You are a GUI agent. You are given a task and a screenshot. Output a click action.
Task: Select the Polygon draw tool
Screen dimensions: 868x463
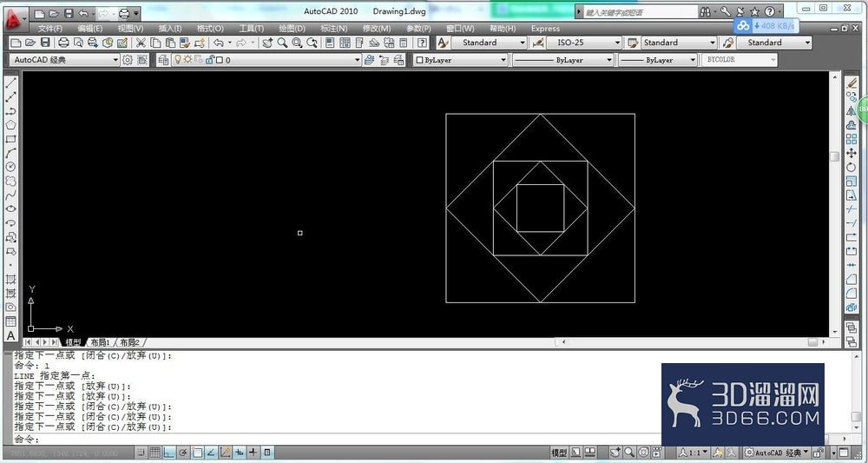click(x=10, y=125)
